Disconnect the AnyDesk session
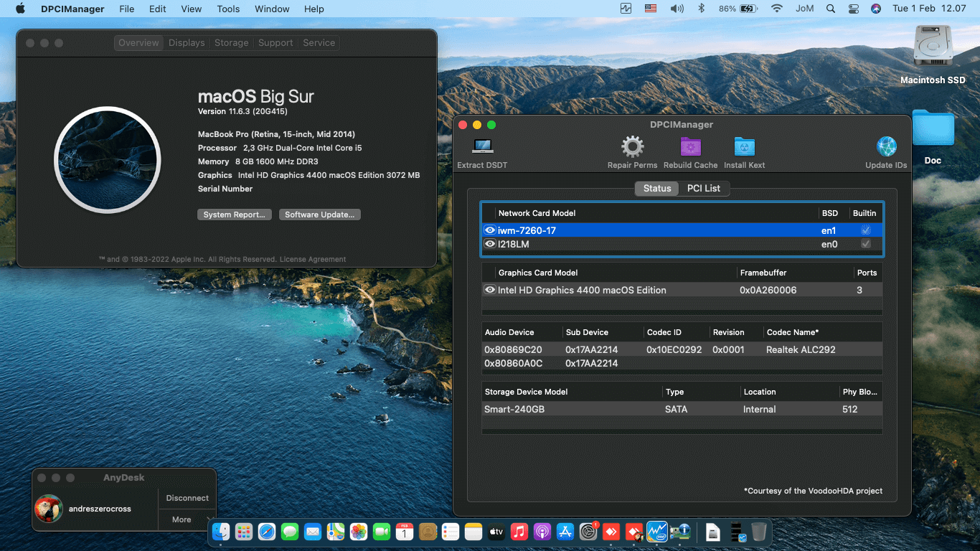The height and width of the screenshot is (551, 980). pyautogui.click(x=187, y=497)
